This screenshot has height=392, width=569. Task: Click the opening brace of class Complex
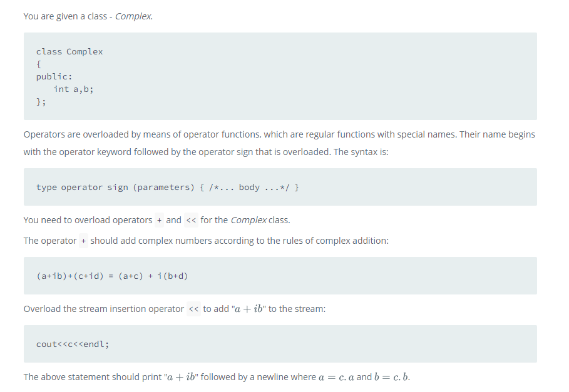(x=39, y=64)
